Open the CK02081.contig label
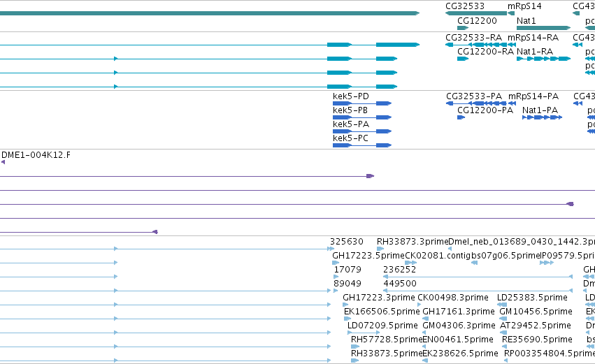This screenshot has width=595, height=364. coord(438,256)
